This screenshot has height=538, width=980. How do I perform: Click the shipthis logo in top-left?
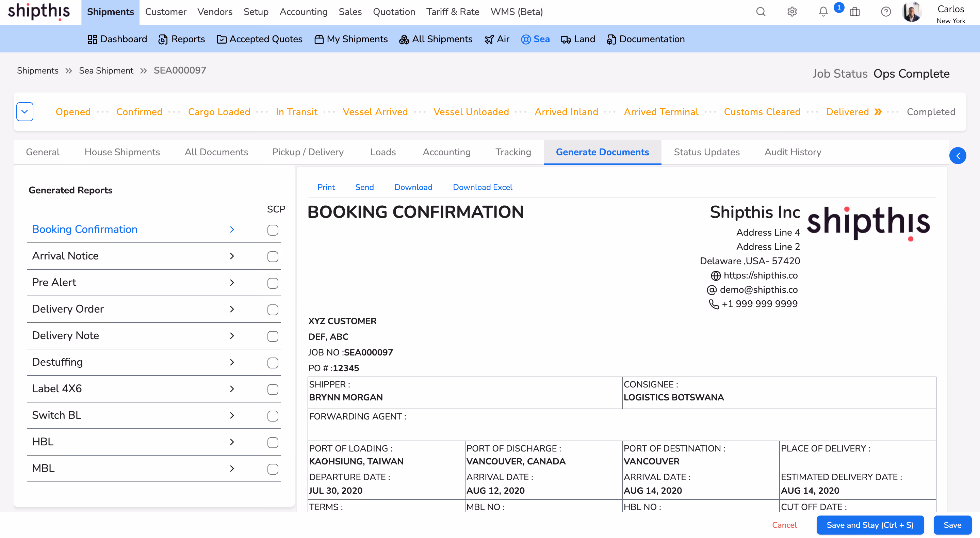(39, 12)
